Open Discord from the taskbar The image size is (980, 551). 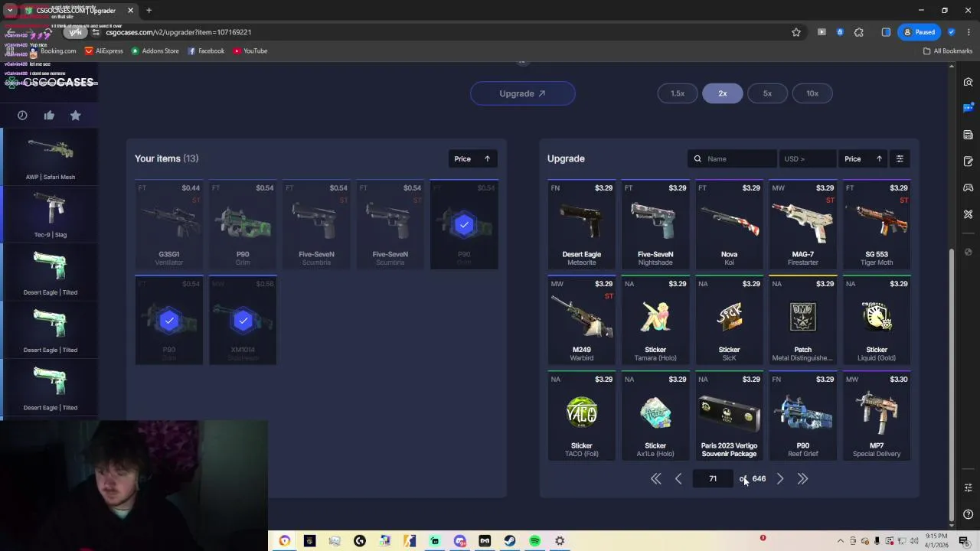click(x=459, y=541)
